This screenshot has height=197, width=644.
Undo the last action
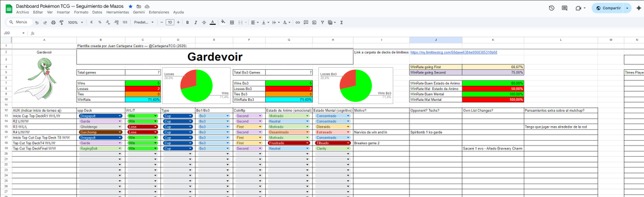pyautogui.click(x=36, y=23)
